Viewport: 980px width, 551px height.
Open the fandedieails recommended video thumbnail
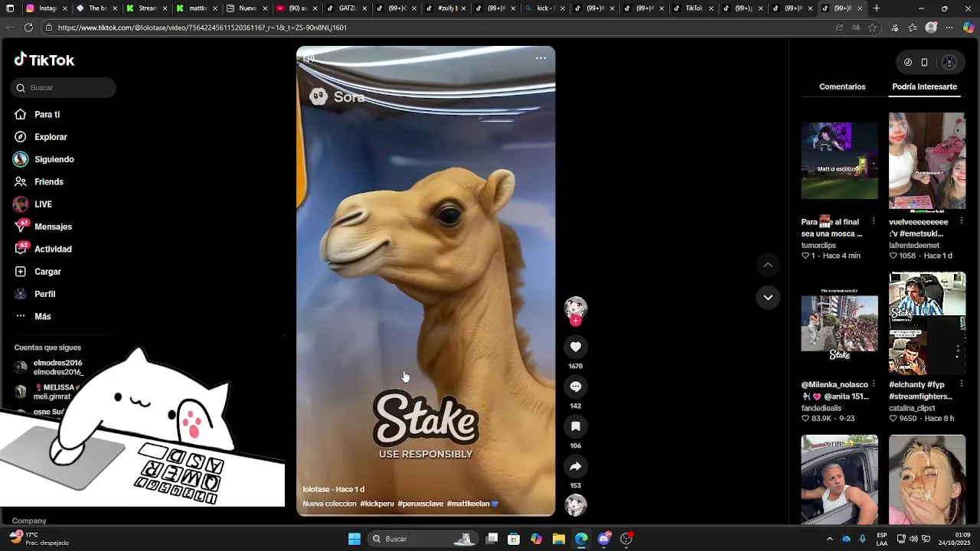(840, 323)
